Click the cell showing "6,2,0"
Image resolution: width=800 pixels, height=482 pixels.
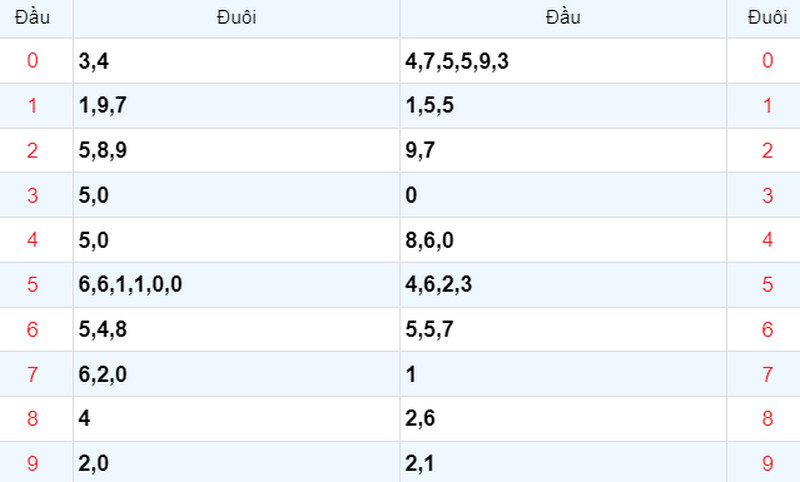pyautogui.click(x=103, y=374)
